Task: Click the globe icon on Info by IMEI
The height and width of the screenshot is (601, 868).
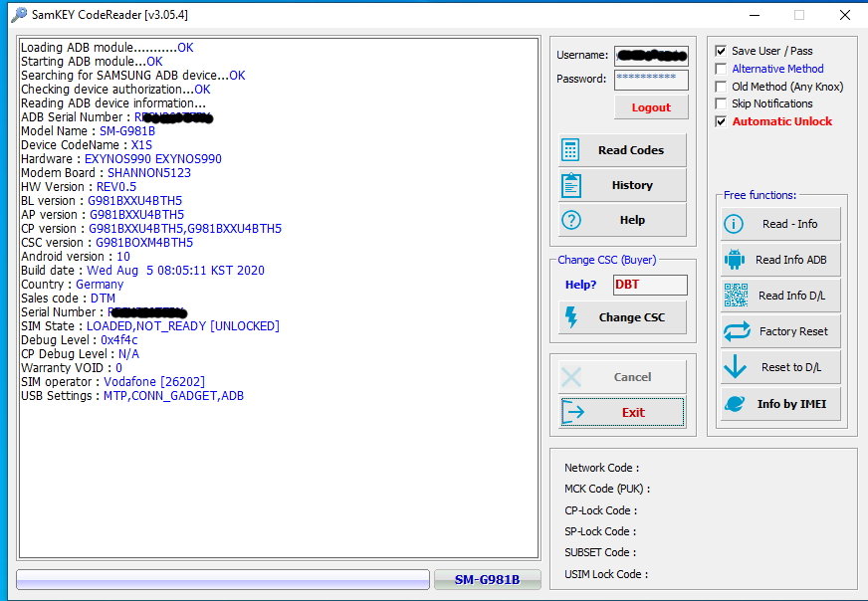Action: 735,404
